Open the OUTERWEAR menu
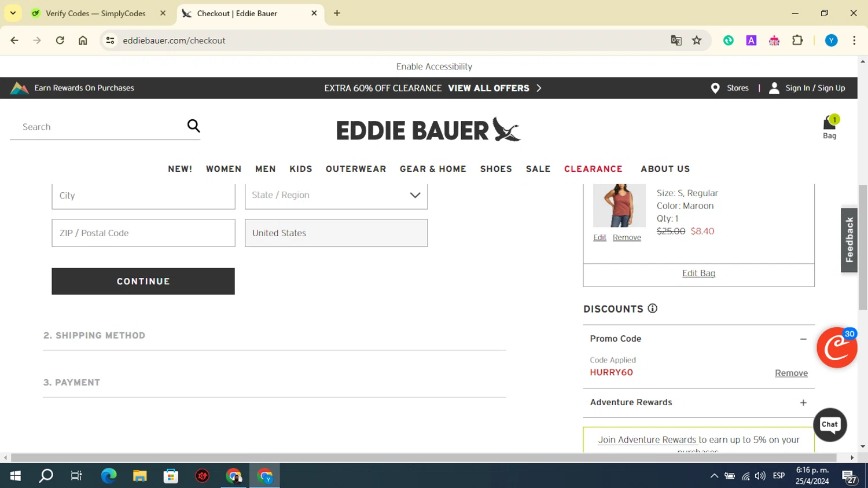Viewport: 868px width, 488px height. pos(356,169)
